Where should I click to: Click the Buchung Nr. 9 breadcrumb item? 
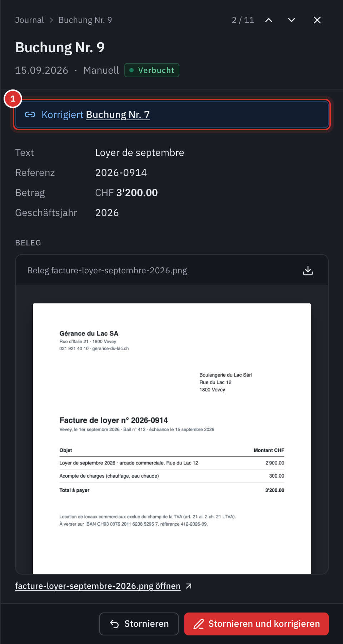(x=85, y=20)
